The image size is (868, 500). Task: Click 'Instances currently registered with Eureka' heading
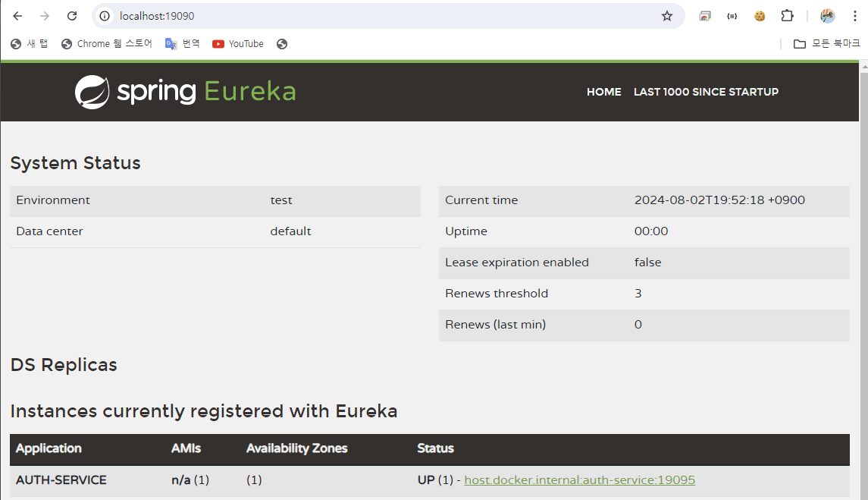tap(204, 411)
